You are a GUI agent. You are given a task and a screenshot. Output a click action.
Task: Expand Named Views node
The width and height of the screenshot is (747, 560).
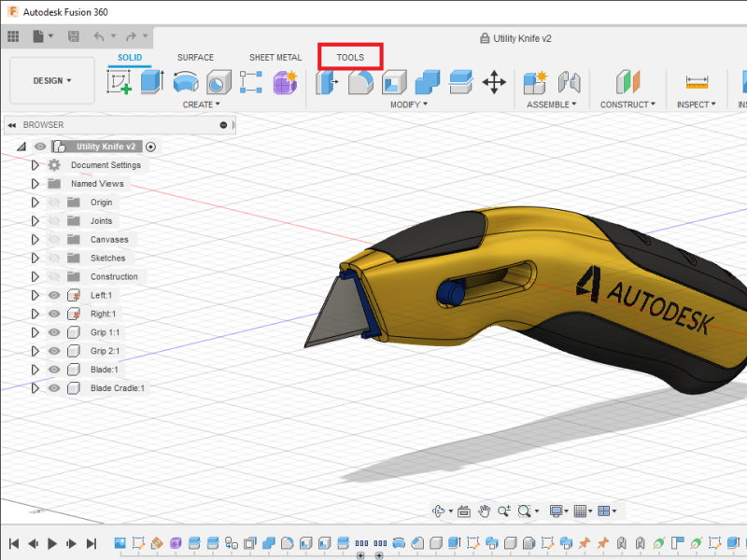(x=35, y=184)
